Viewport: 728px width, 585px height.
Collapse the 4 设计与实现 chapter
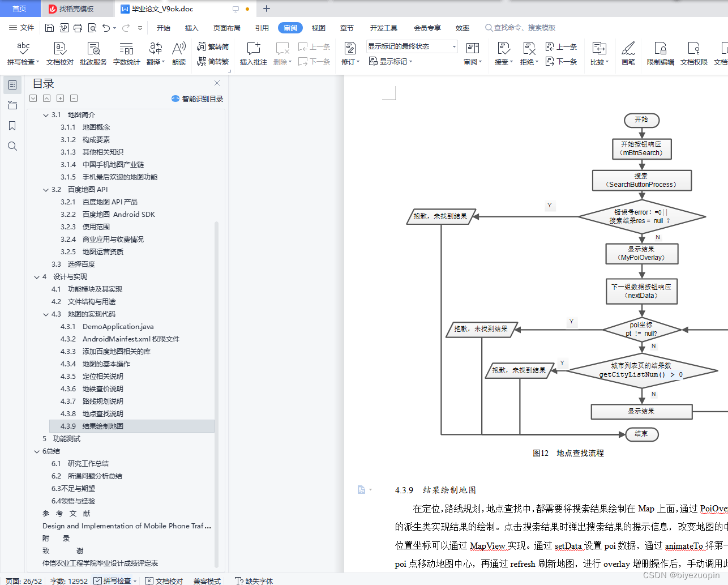[x=37, y=277]
